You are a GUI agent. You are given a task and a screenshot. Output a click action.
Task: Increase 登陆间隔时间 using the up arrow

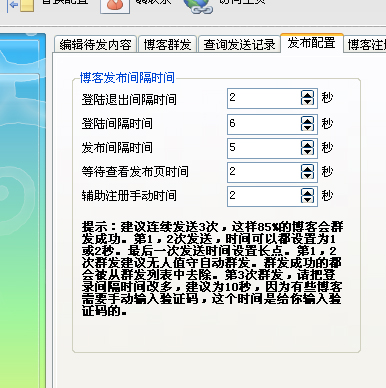pos(307,120)
